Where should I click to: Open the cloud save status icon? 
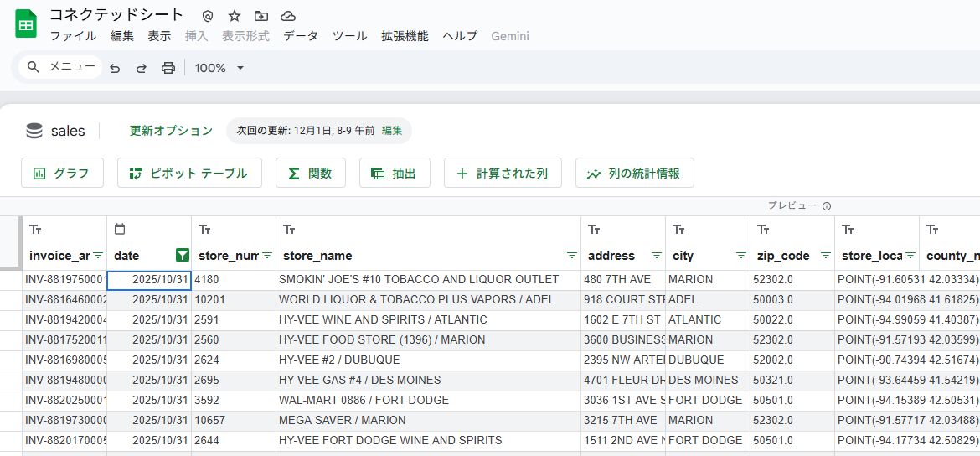click(x=288, y=16)
